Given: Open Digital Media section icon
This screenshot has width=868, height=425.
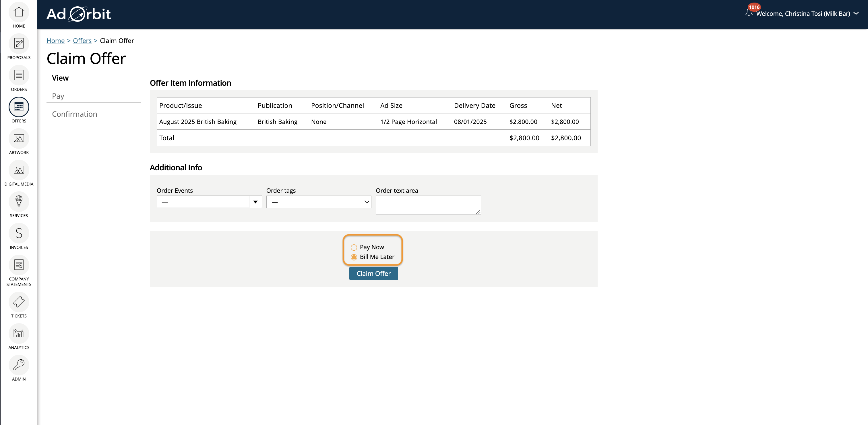Looking at the screenshot, I should click(19, 170).
